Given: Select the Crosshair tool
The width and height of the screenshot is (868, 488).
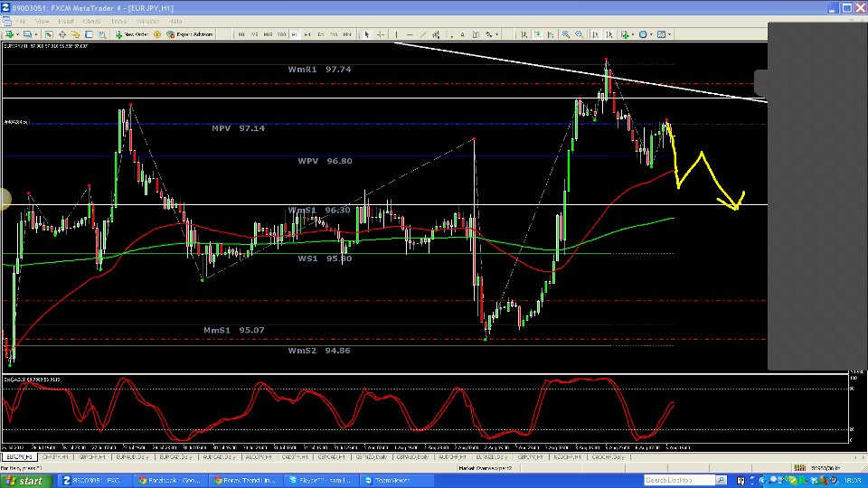Looking at the screenshot, I should click(x=381, y=34).
